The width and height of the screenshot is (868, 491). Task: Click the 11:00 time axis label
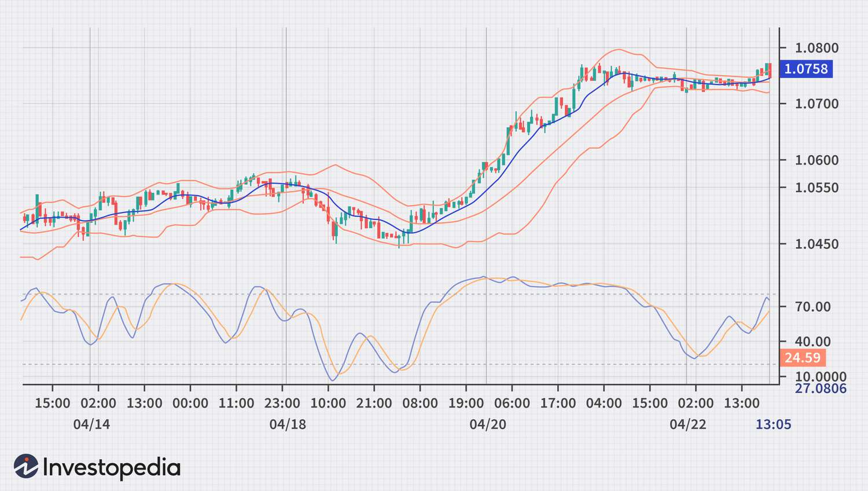236,403
